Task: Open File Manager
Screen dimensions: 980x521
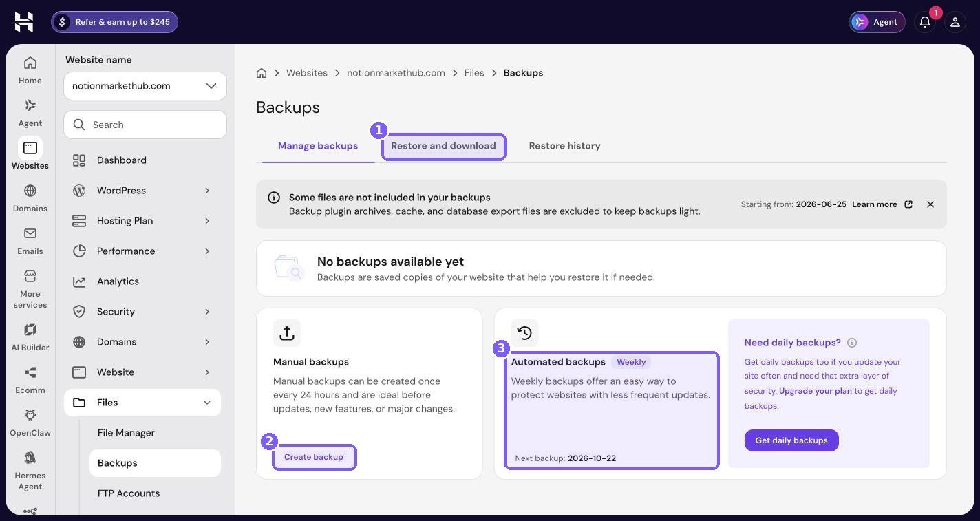Action: (x=155, y=433)
